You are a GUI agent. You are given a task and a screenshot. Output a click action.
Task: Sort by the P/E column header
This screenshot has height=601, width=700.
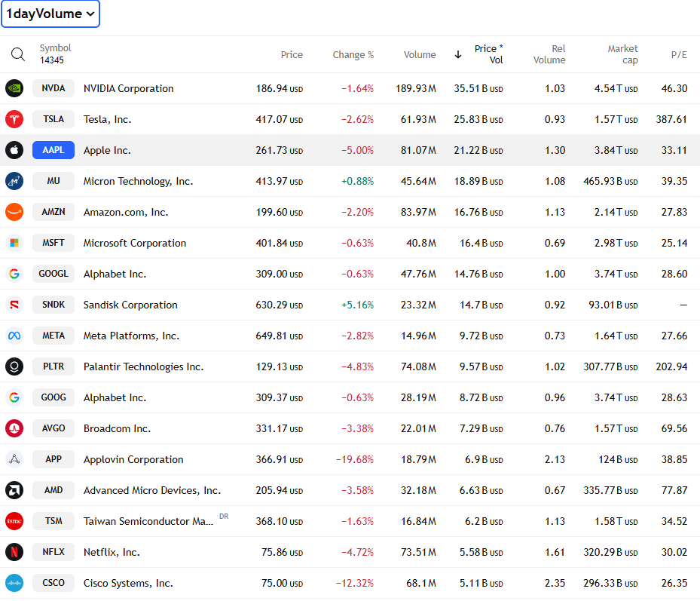(x=679, y=54)
